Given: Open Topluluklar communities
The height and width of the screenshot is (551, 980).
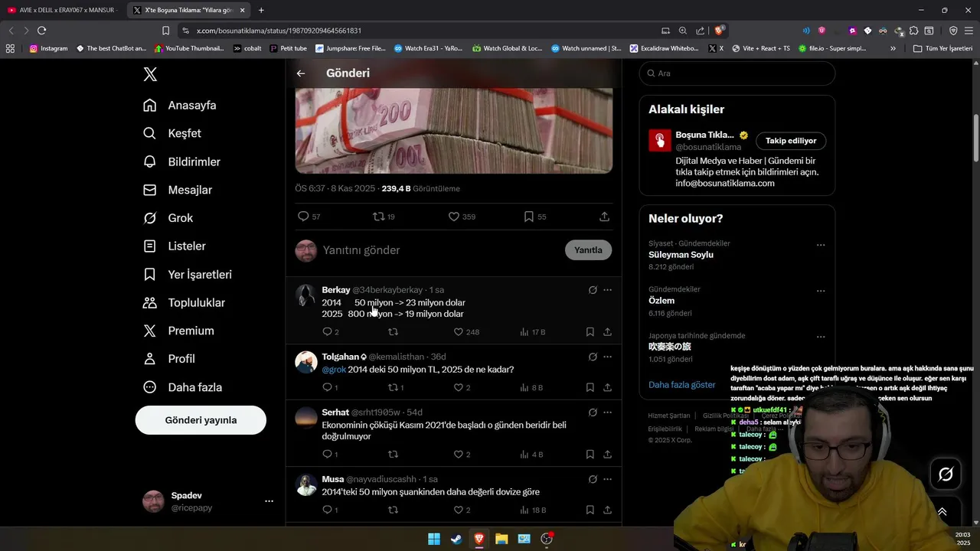Looking at the screenshot, I should (184, 303).
